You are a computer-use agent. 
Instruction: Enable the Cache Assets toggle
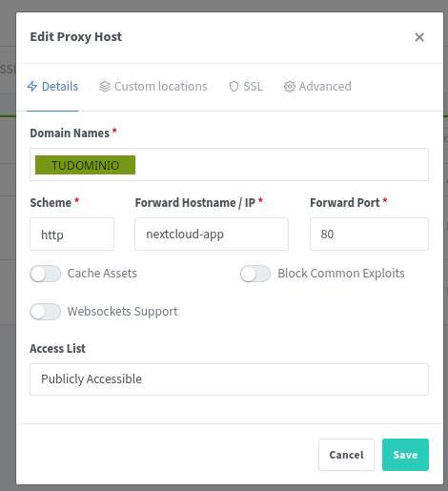click(x=46, y=274)
